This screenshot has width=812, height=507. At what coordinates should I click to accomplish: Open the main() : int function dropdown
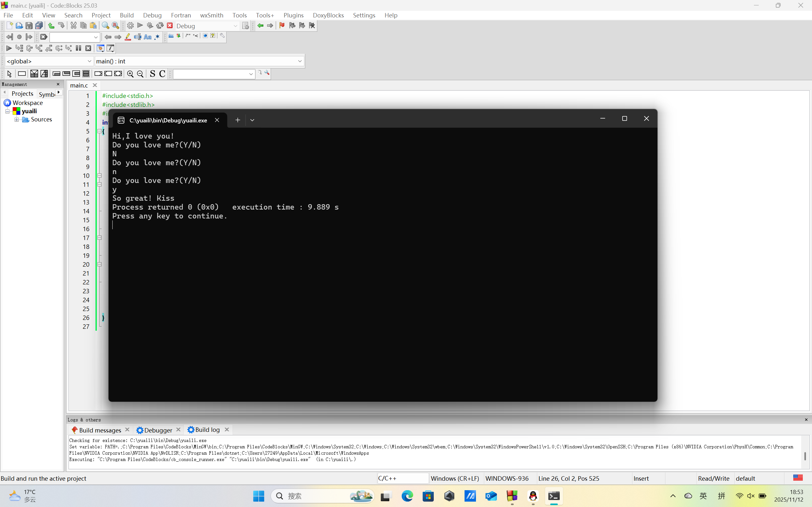tap(300, 62)
